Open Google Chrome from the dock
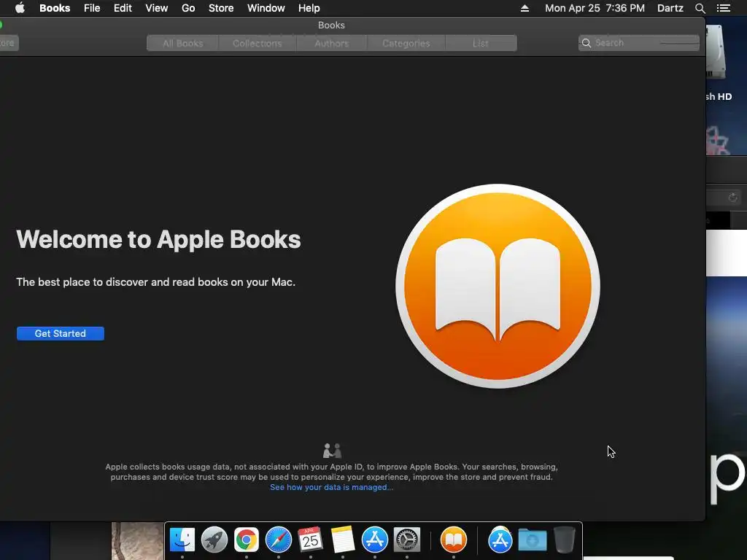 click(x=247, y=540)
